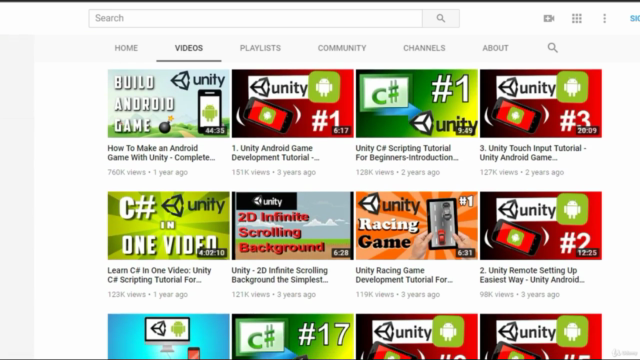This screenshot has width=640, height=360.
Task: Click the 20:09 duration badge
Action: point(587,131)
